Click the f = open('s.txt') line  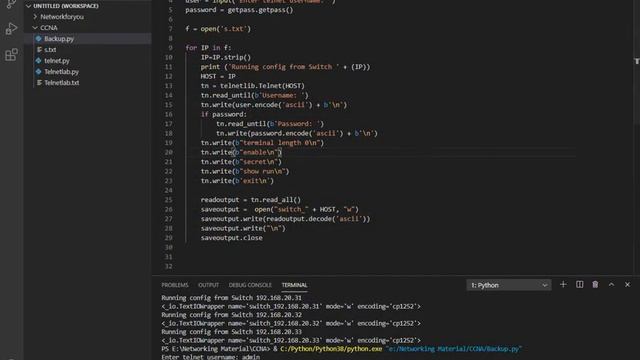(x=218, y=29)
